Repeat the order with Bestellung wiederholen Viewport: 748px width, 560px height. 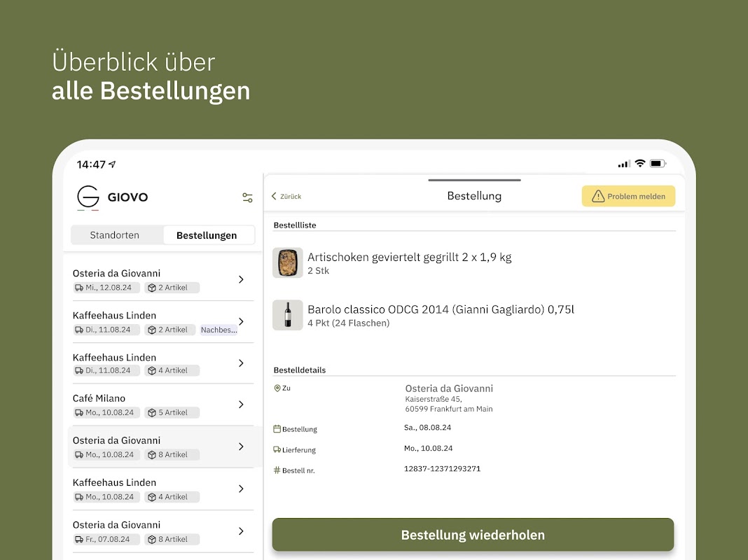point(473,535)
